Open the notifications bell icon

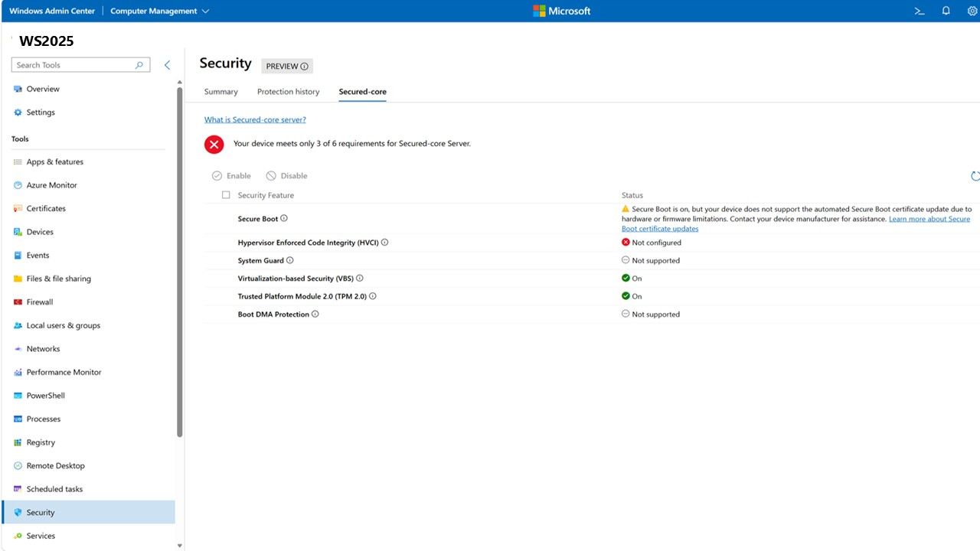coord(946,11)
